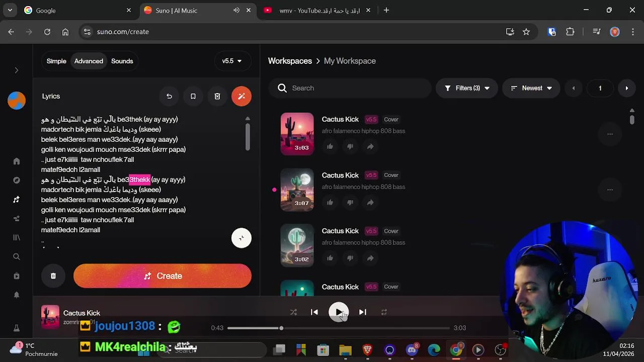Expand the sidebar with the top arrow
Screen dimensions: 644x362
[17, 70]
